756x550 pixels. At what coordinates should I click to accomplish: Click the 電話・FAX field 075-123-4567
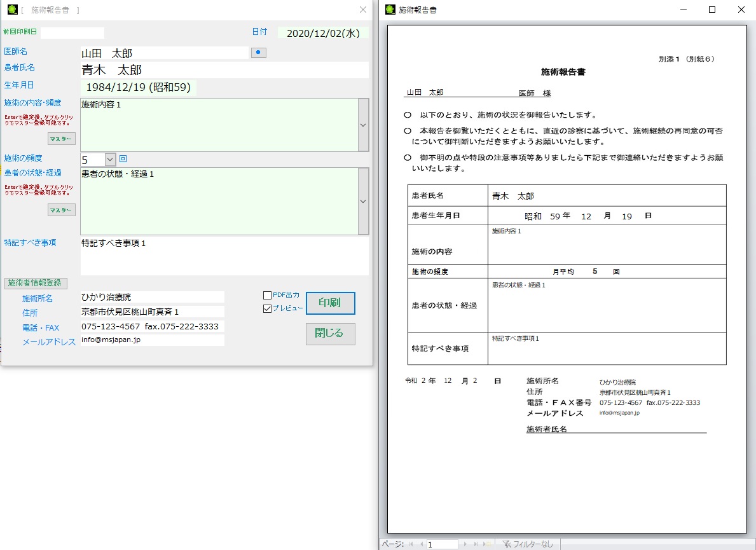153,326
